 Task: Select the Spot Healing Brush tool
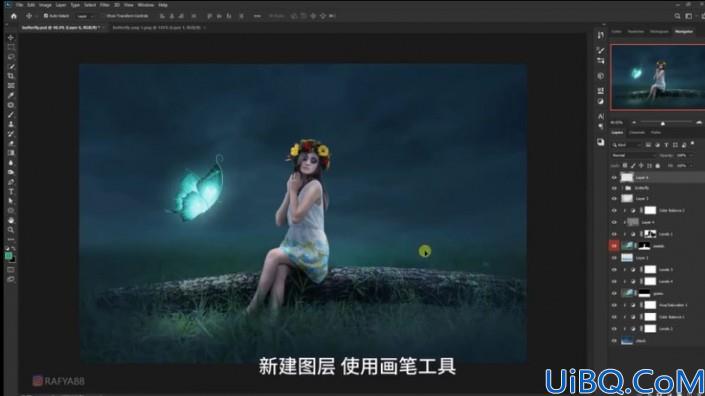coord(11,105)
